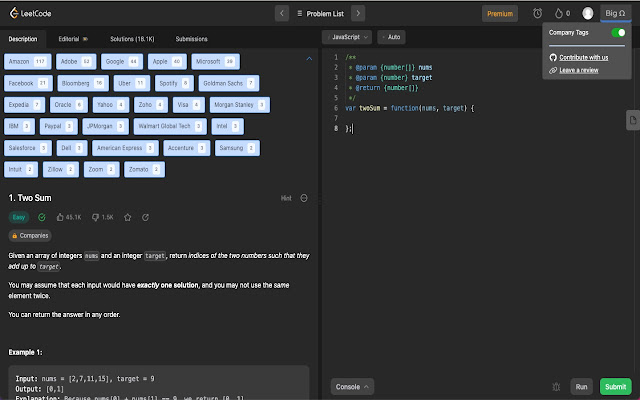The image size is (640, 400).
Task: Click the Hint label
Action: (286, 198)
